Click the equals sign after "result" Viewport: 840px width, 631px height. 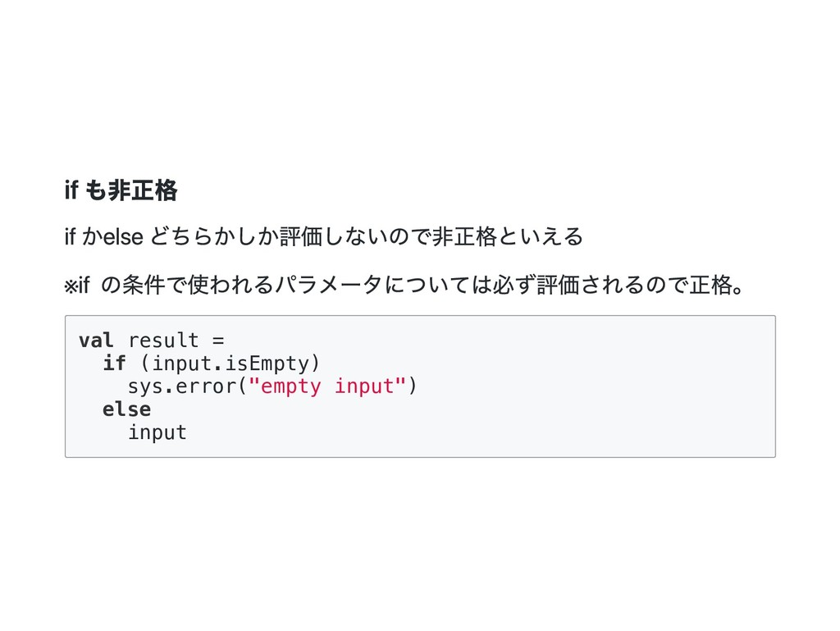(x=217, y=340)
